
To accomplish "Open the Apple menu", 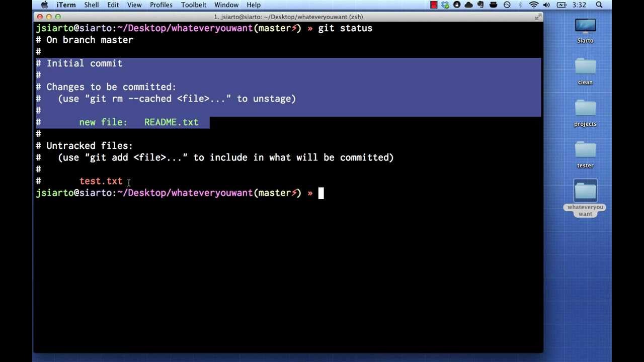I will [44, 5].
